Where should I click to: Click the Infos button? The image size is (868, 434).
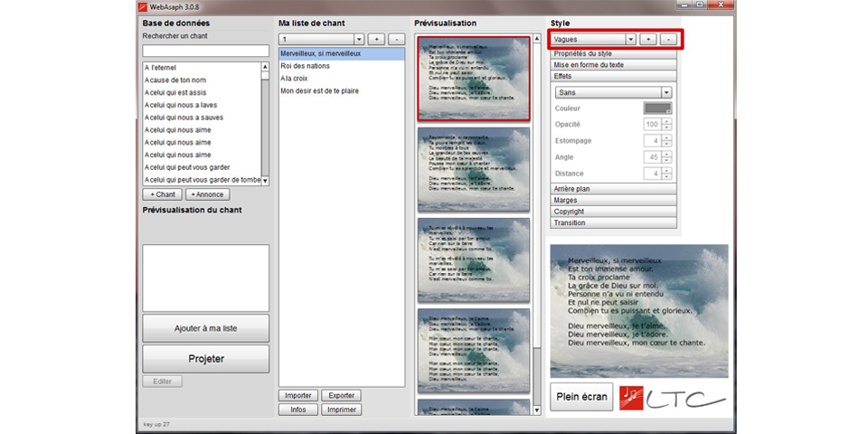click(x=298, y=410)
